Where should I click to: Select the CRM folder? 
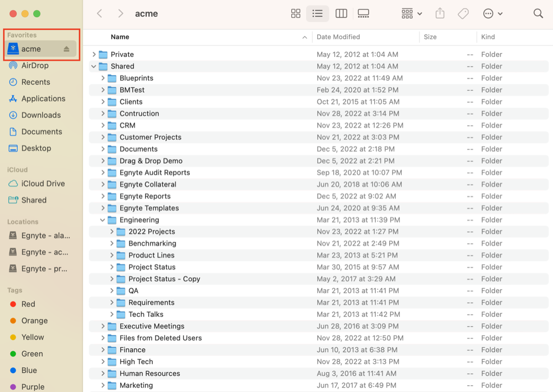[319, 126]
